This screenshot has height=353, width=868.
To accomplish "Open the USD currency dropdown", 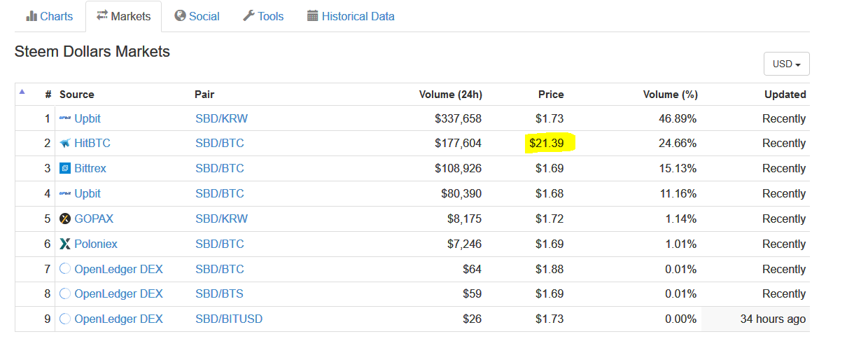I will [786, 64].
